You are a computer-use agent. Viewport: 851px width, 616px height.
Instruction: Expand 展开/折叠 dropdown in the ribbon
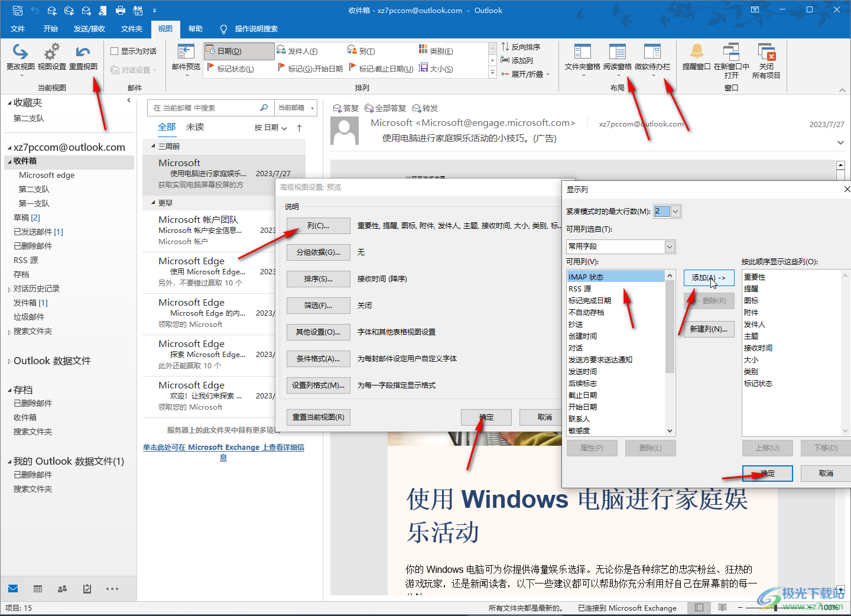[x=525, y=74]
